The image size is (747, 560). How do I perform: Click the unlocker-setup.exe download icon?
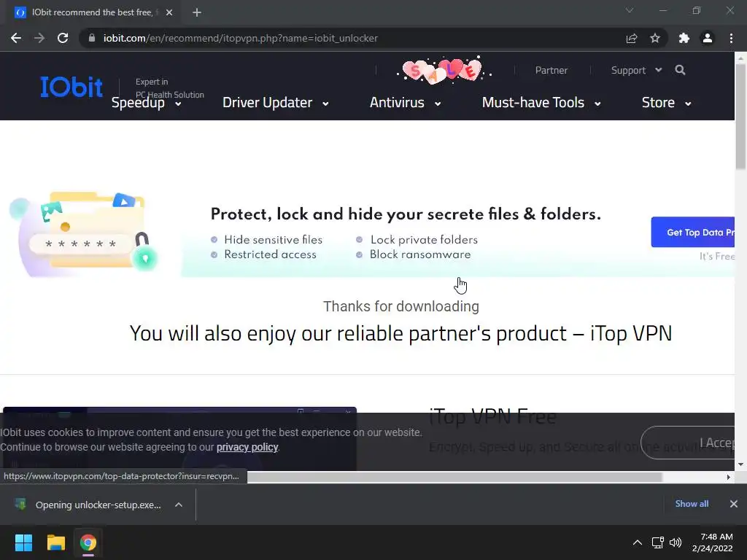[20, 504]
